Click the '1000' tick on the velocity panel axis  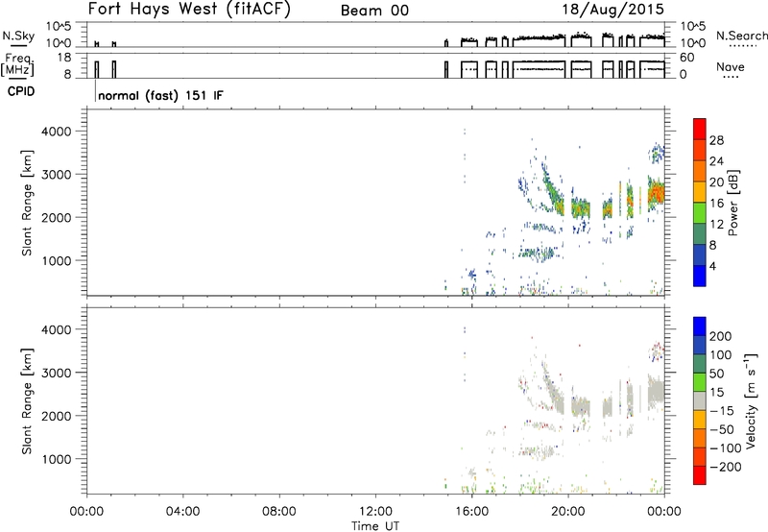click(x=57, y=459)
